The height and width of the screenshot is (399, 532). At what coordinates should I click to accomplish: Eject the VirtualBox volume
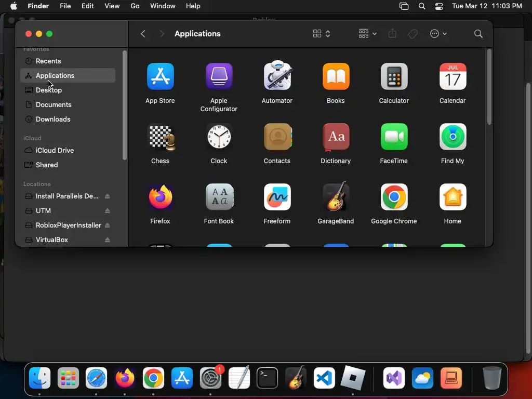(x=107, y=240)
